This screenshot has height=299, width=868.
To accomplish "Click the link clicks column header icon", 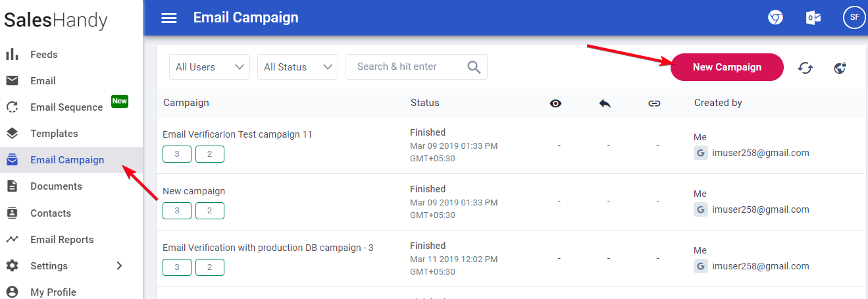I will tap(654, 103).
